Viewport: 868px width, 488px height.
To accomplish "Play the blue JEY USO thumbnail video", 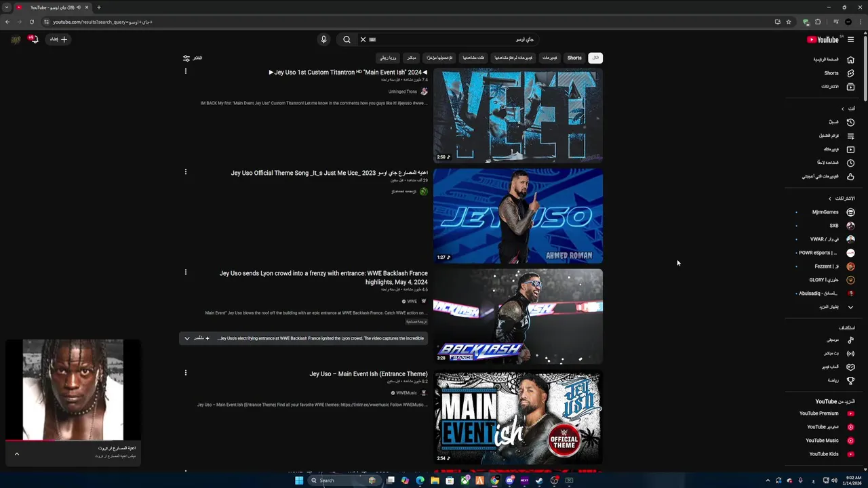I will (x=518, y=216).
